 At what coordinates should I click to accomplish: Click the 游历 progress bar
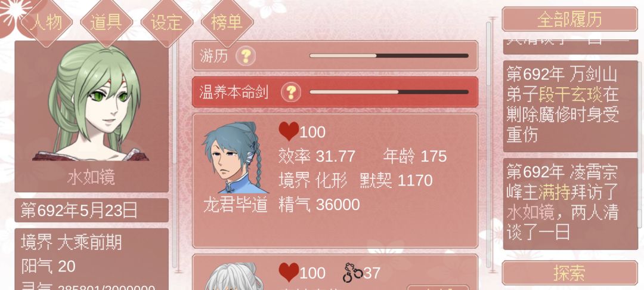[x=389, y=56]
